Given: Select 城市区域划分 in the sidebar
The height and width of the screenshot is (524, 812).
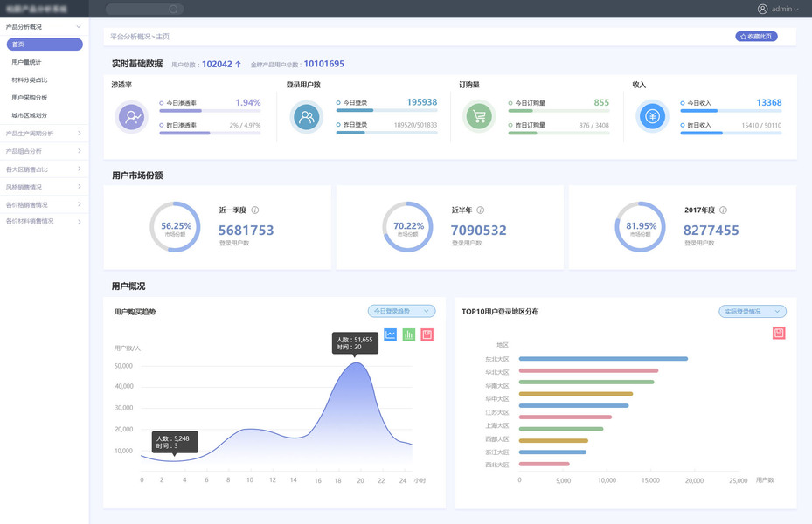Looking at the screenshot, I should 29,115.
